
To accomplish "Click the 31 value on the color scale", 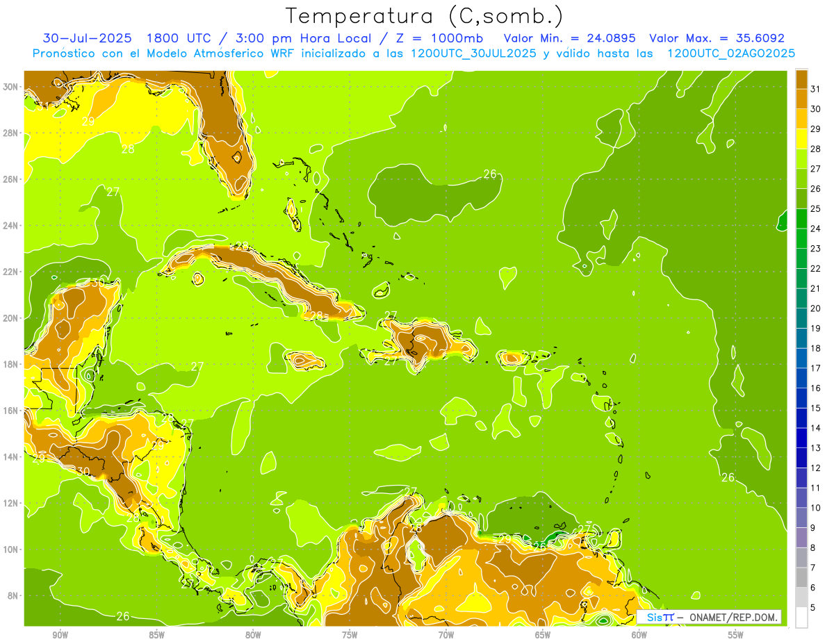I will 816,89.
